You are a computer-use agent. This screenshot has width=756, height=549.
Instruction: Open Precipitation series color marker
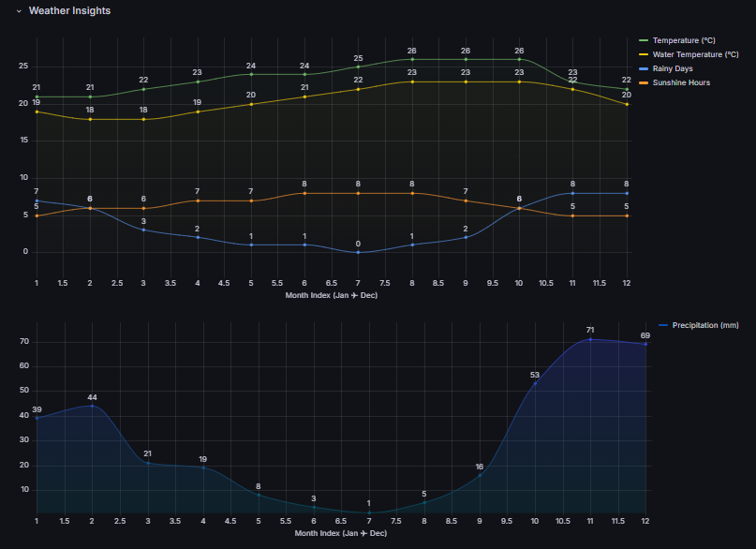point(663,325)
